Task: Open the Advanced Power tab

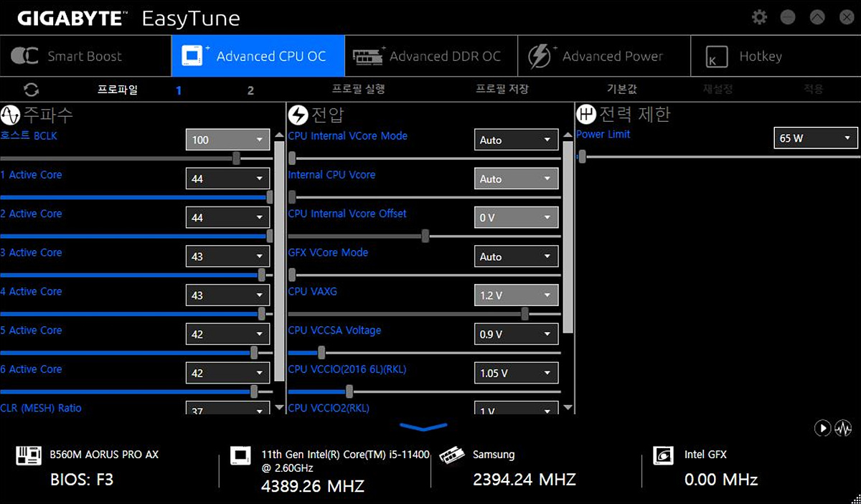Action: pos(603,56)
